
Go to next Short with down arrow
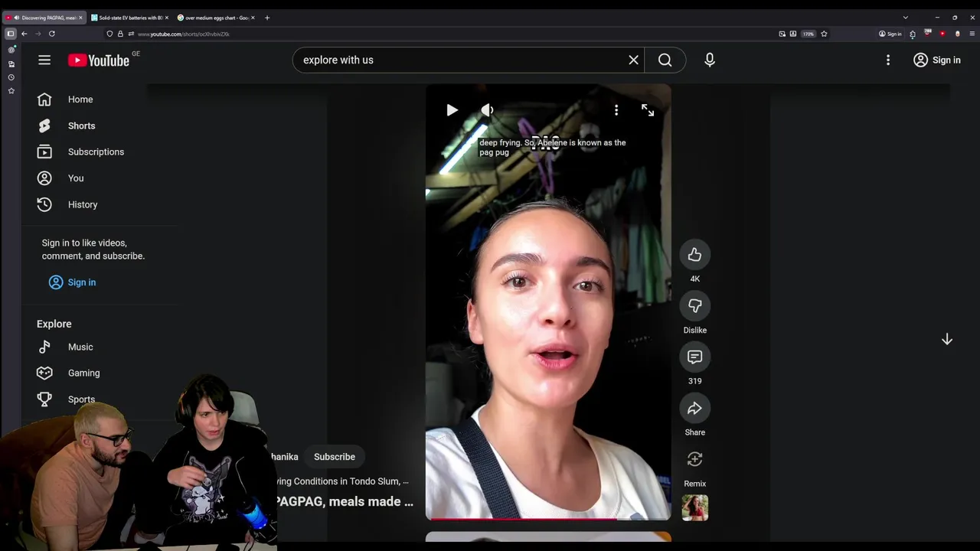click(947, 339)
